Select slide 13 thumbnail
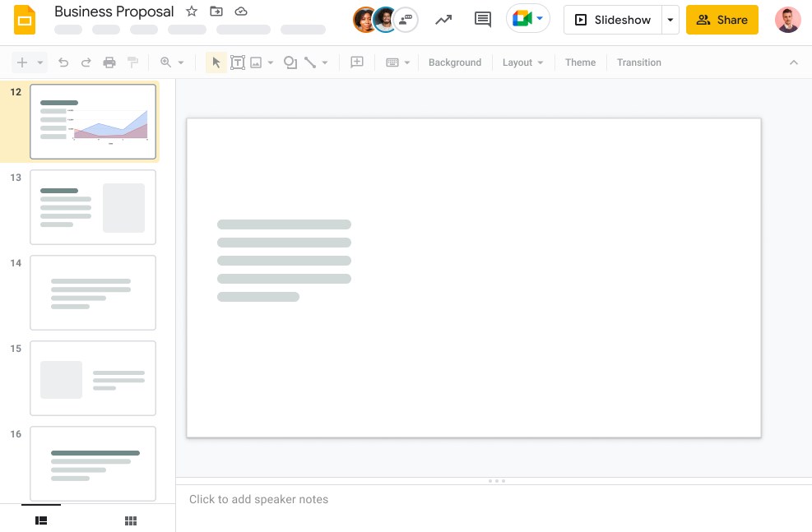This screenshot has height=532, width=812. [x=93, y=207]
